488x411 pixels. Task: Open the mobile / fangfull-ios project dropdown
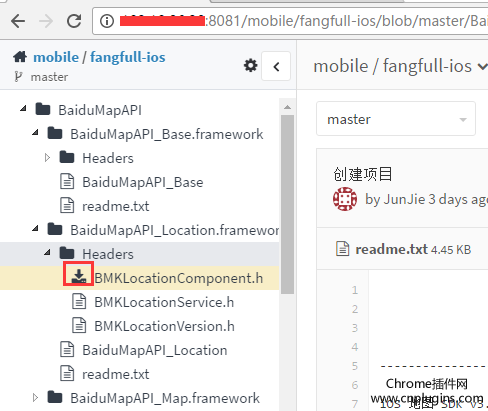click(400, 66)
